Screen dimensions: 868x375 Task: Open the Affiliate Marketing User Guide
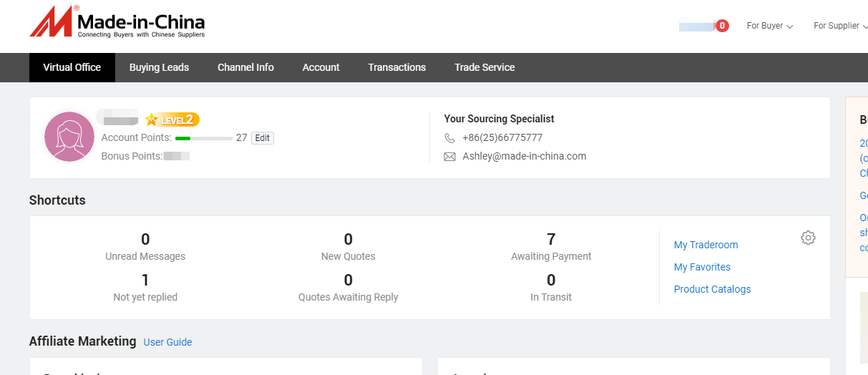coord(167,342)
